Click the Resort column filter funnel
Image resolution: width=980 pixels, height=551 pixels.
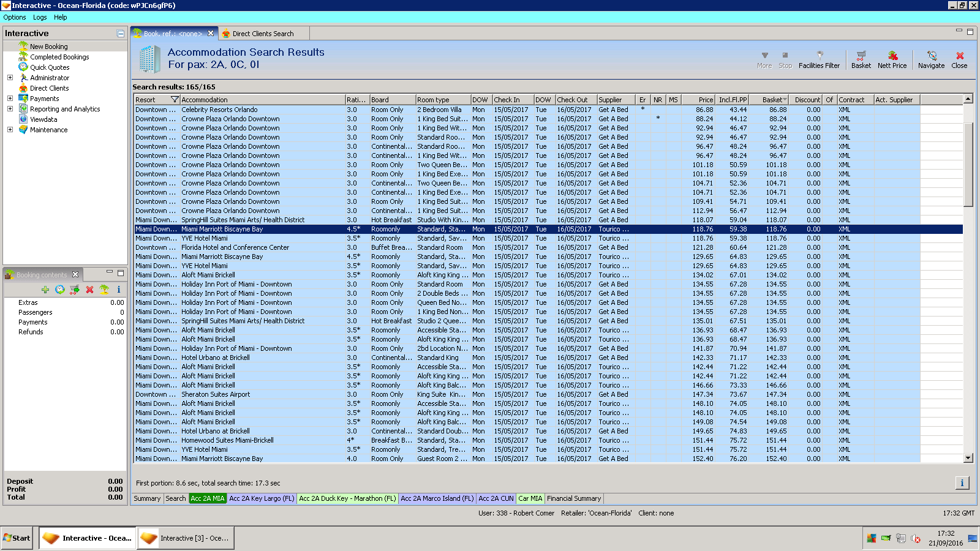coord(175,100)
